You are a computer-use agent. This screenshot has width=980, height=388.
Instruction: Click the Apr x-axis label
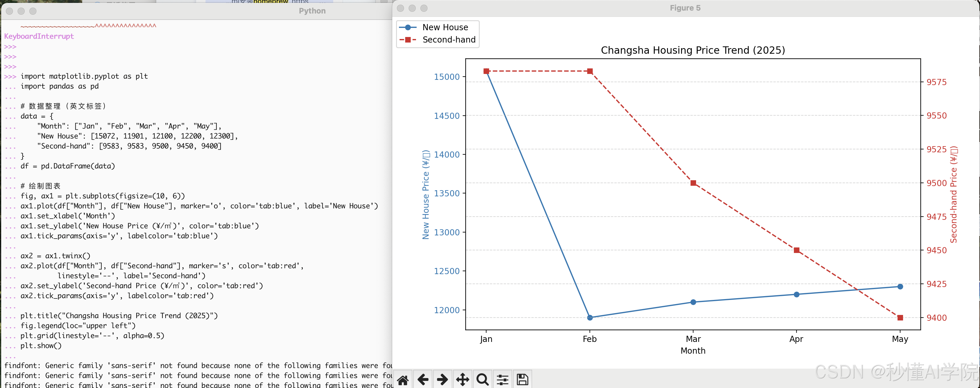click(796, 339)
